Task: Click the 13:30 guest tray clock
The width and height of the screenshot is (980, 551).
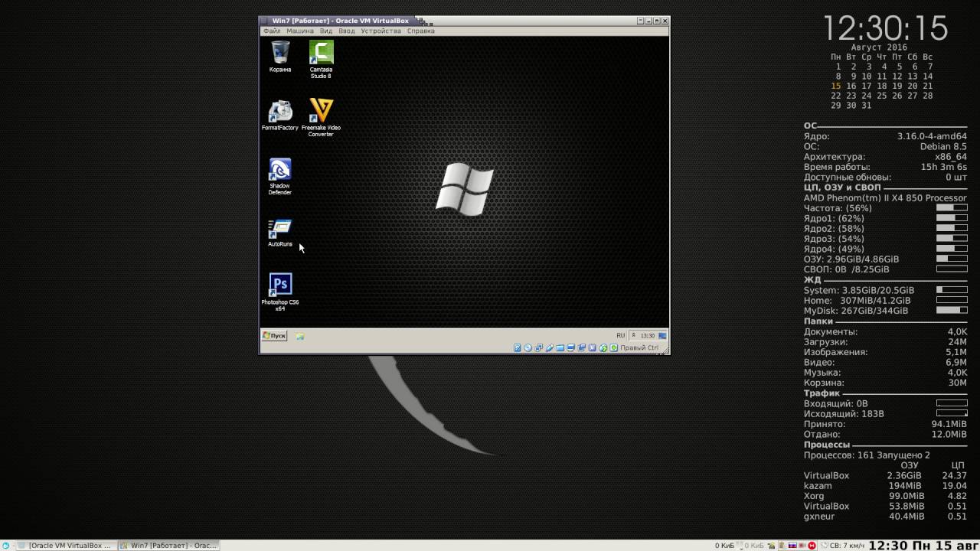Action: point(648,335)
